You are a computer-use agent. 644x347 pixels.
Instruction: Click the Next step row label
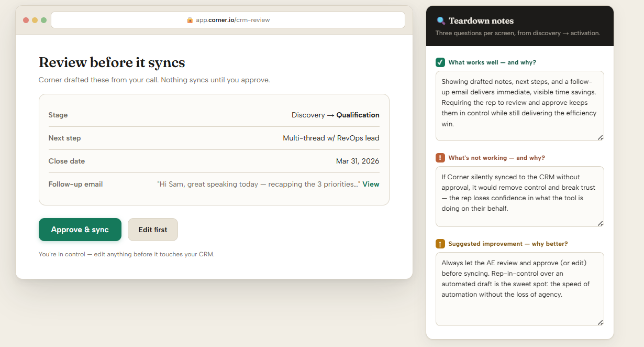[65, 138]
